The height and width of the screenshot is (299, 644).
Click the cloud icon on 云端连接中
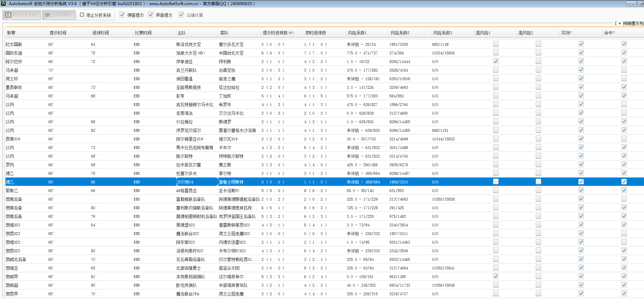47,15
